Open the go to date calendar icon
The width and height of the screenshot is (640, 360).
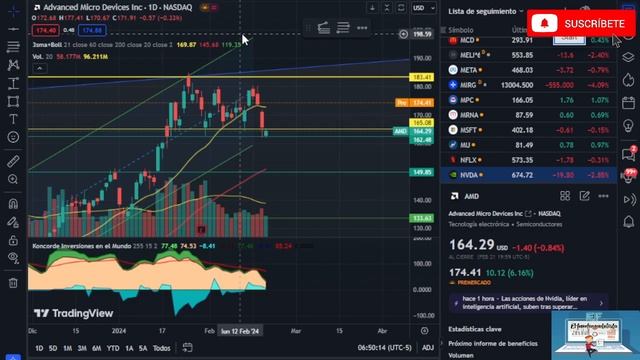pyautogui.click(x=187, y=348)
